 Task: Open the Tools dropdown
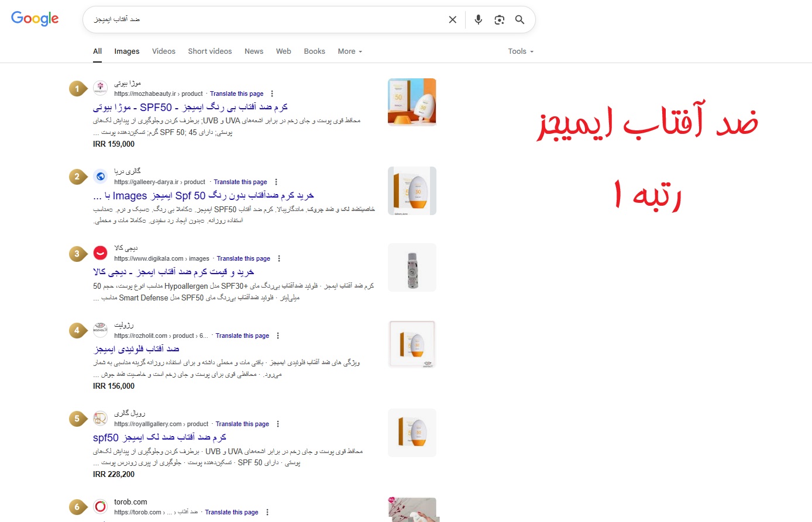(521, 51)
